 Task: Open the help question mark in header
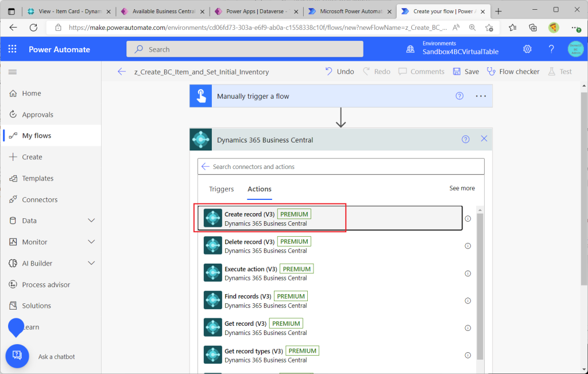pyautogui.click(x=551, y=49)
